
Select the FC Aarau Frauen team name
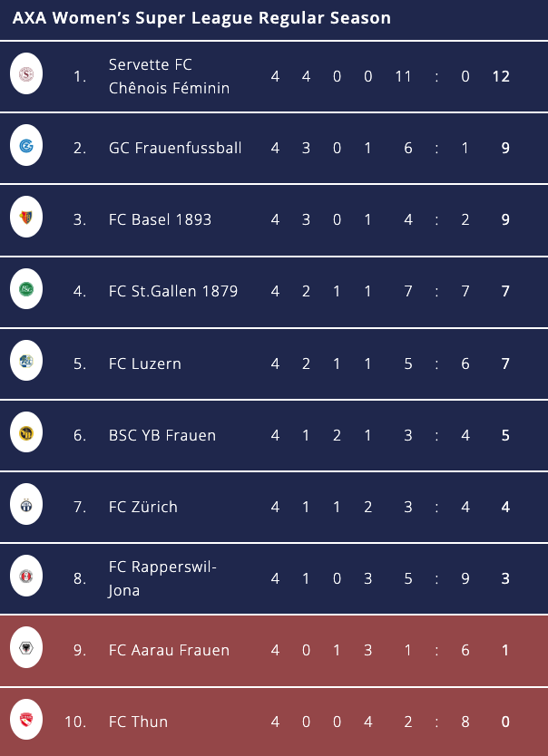click(169, 650)
